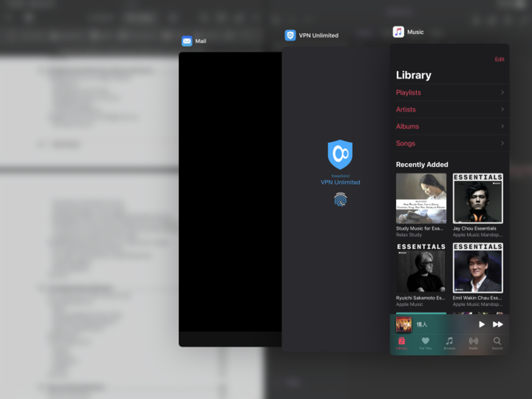Click the "Library" heading
Viewport: 532px width, 399px height.
tap(413, 75)
